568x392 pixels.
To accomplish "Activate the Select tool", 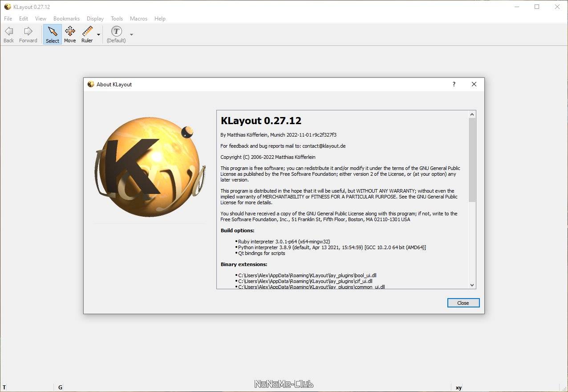I will point(52,34).
